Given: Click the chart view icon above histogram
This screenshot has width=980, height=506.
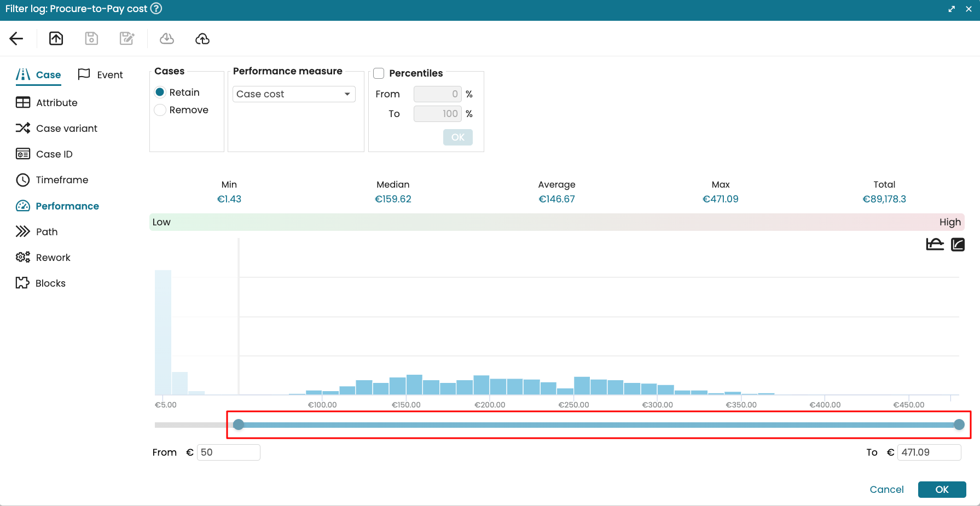Looking at the screenshot, I should click(935, 244).
